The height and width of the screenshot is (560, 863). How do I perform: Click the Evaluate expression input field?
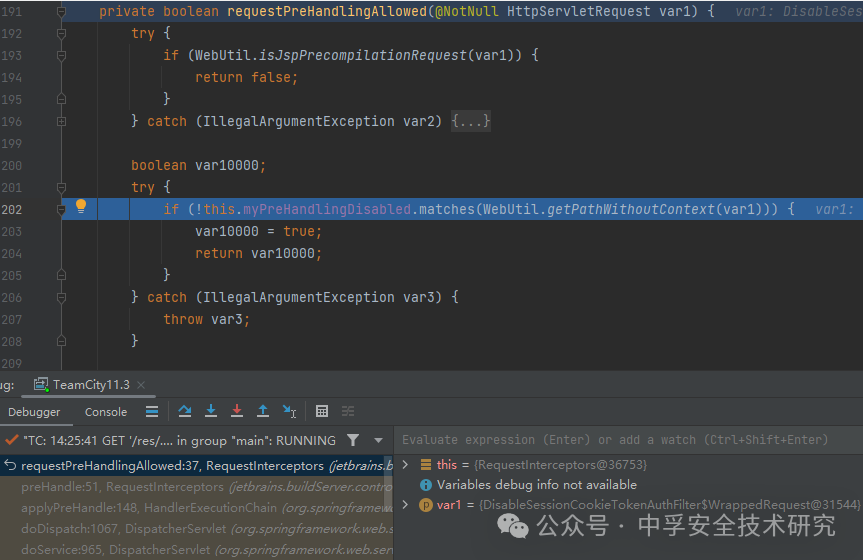pos(628,439)
